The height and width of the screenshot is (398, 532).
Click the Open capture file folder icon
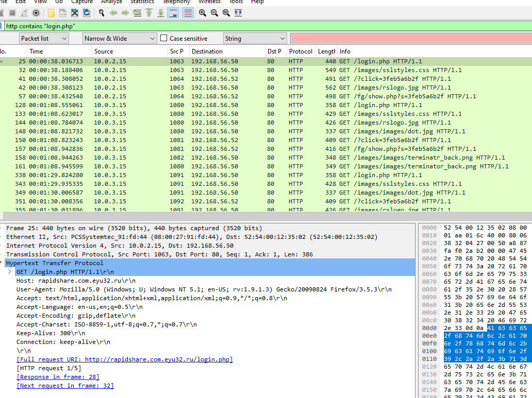click(x=51, y=13)
